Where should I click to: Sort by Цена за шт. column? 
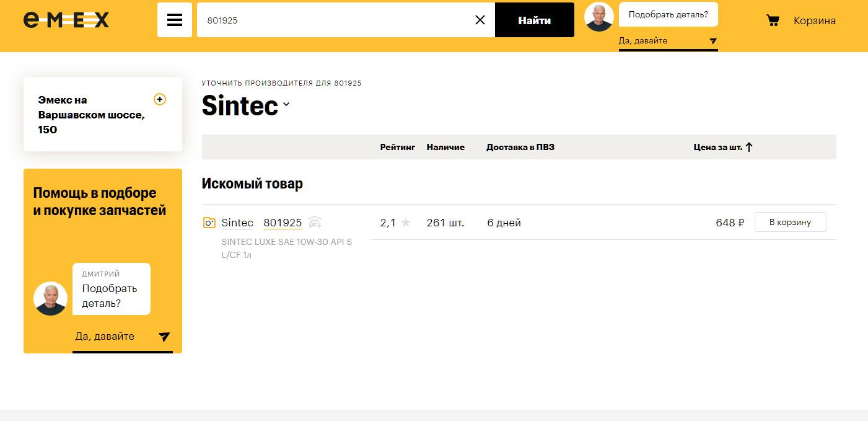click(x=717, y=147)
